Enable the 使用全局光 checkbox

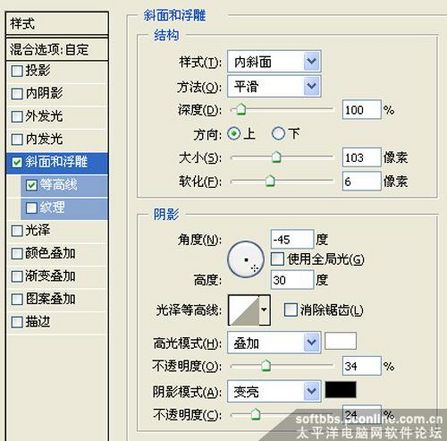(x=277, y=259)
